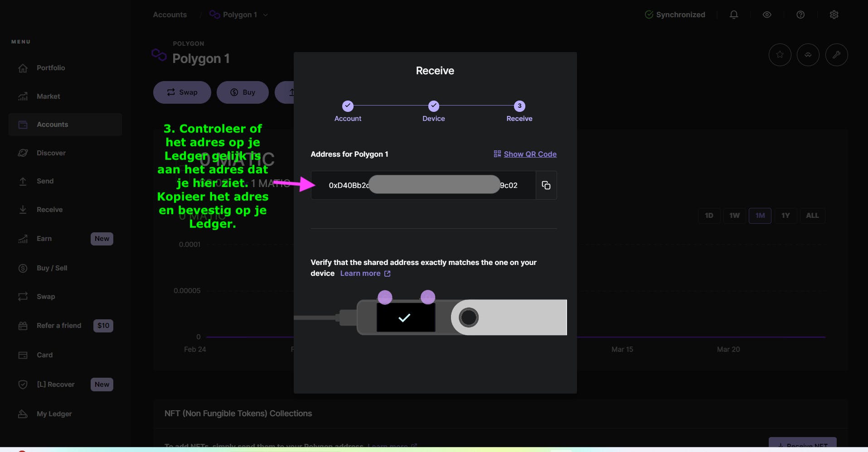
Task: Click the Receive step number 3
Action: (519, 106)
